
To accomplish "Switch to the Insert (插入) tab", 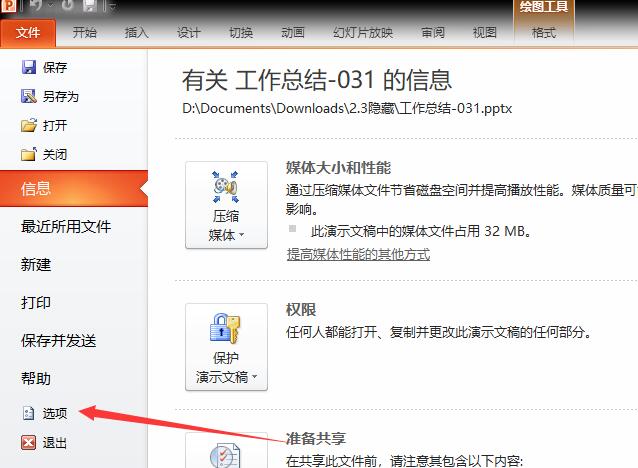I will [136, 33].
